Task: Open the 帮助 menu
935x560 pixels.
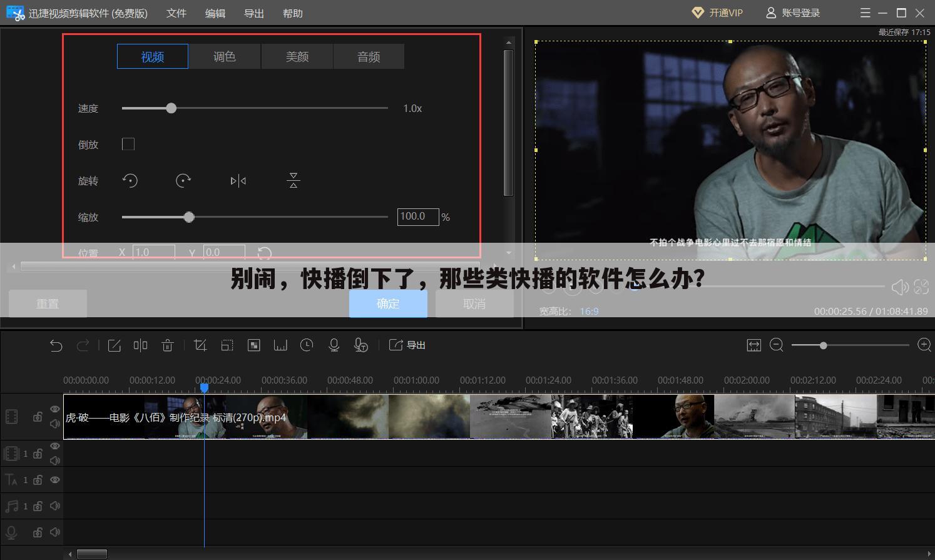Action: [x=293, y=13]
